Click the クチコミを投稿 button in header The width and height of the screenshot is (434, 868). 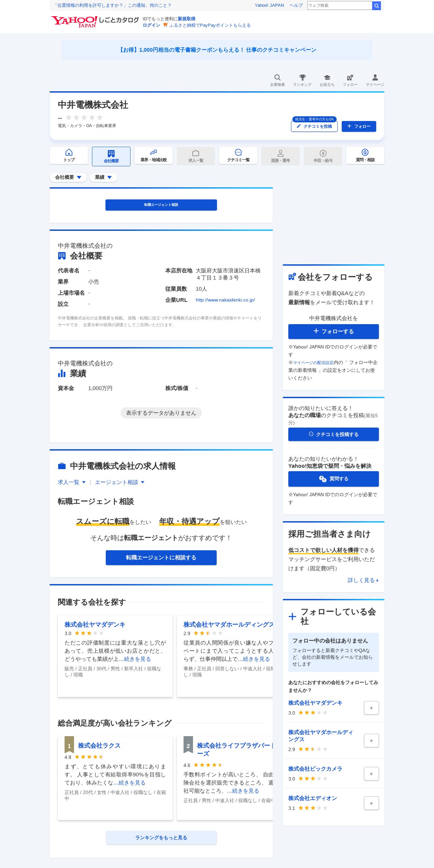pos(314,126)
